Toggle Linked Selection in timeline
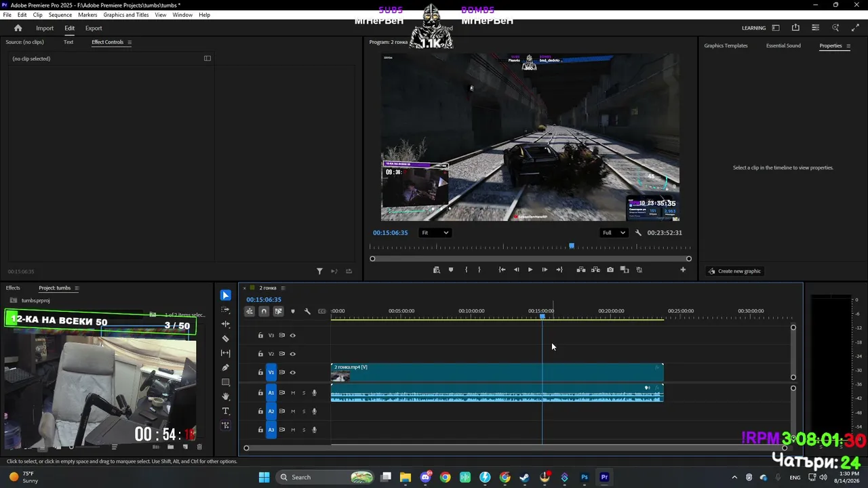Viewport: 868px width, 488px height. point(278,311)
